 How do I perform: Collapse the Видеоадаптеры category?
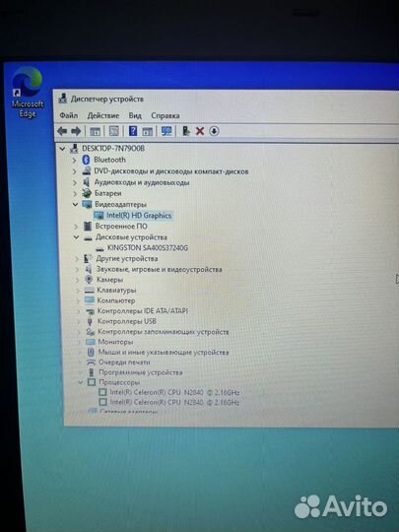click(x=75, y=204)
